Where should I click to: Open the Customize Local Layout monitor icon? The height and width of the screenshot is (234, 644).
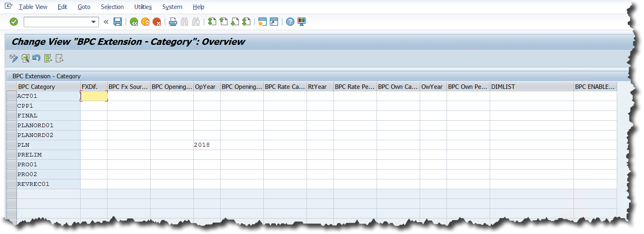point(302,22)
